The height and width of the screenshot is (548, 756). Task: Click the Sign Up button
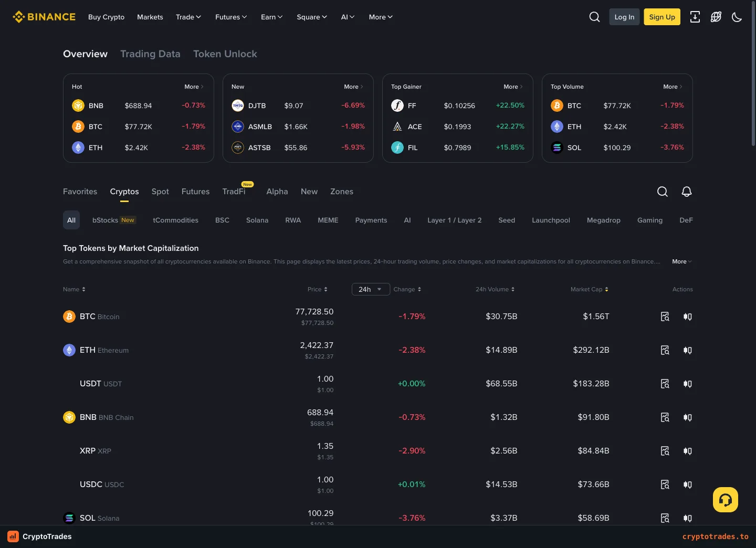[662, 17]
